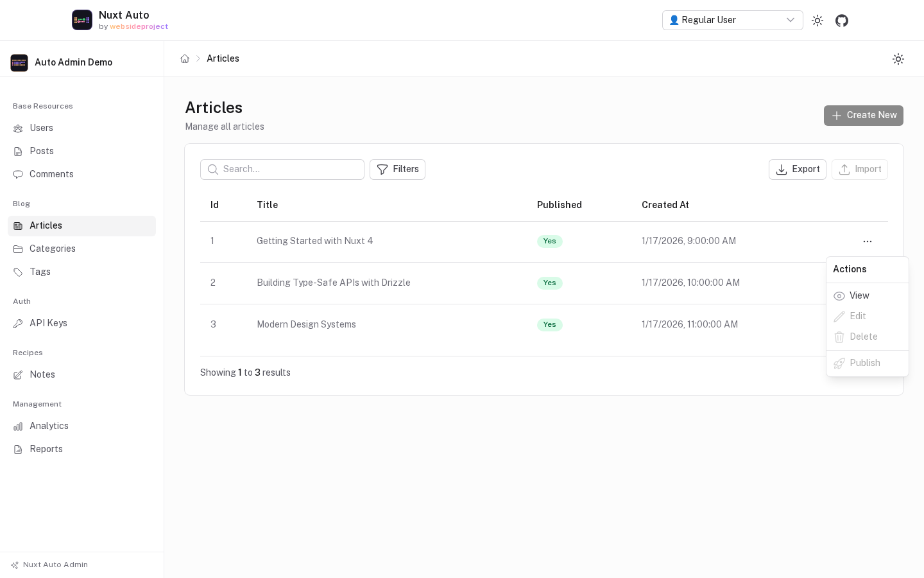Open the websideproject link

(x=139, y=27)
